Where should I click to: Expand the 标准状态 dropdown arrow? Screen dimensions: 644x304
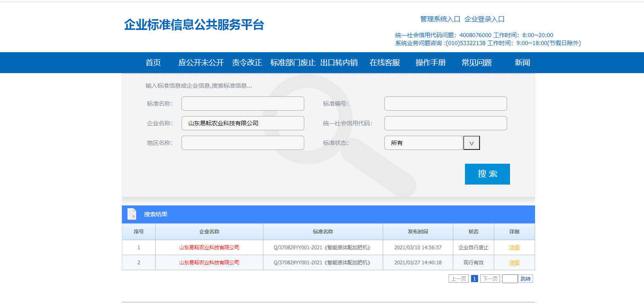point(472,143)
